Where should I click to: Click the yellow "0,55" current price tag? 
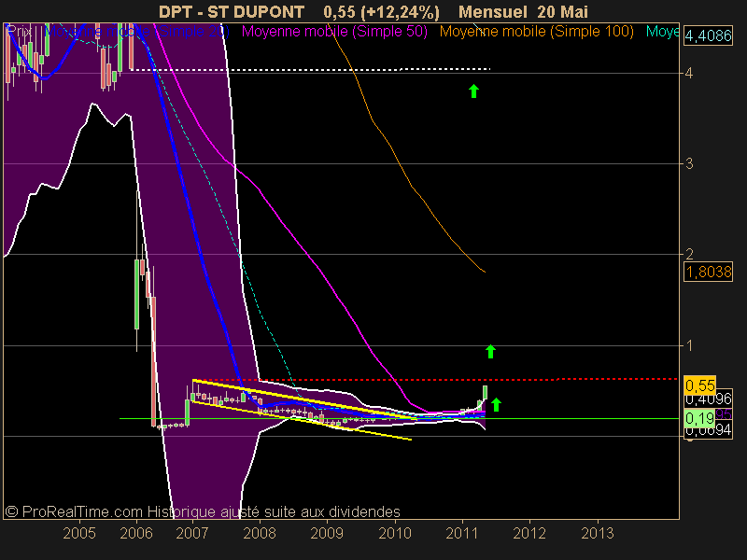pyautogui.click(x=699, y=385)
